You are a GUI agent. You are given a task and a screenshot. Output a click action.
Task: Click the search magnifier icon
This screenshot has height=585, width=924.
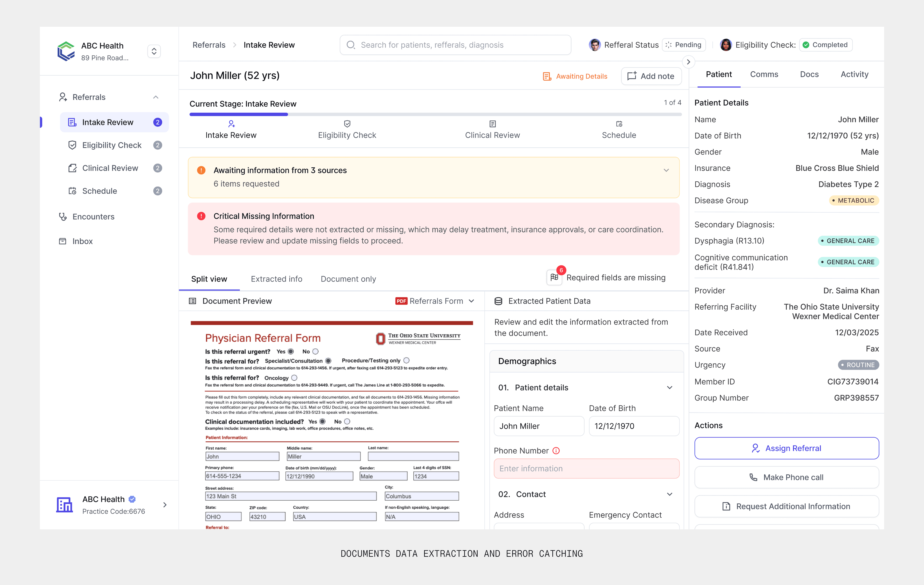pyautogui.click(x=351, y=45)
